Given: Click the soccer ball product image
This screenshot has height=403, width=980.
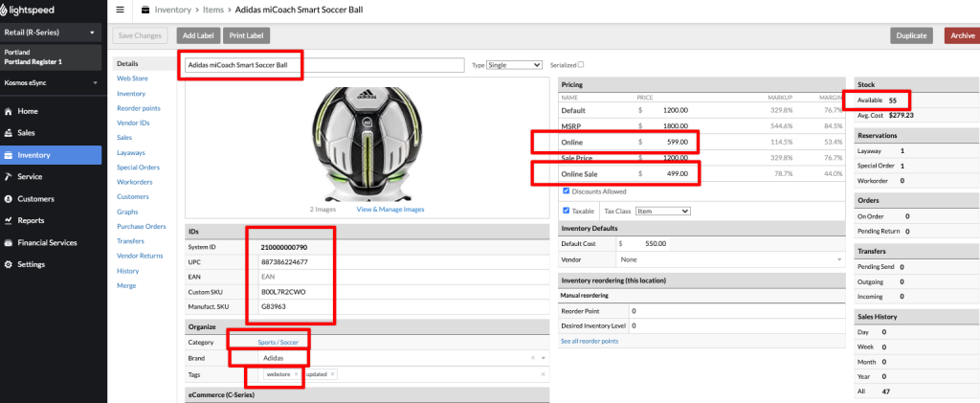Looking at the screenshot, I should 367,145.
